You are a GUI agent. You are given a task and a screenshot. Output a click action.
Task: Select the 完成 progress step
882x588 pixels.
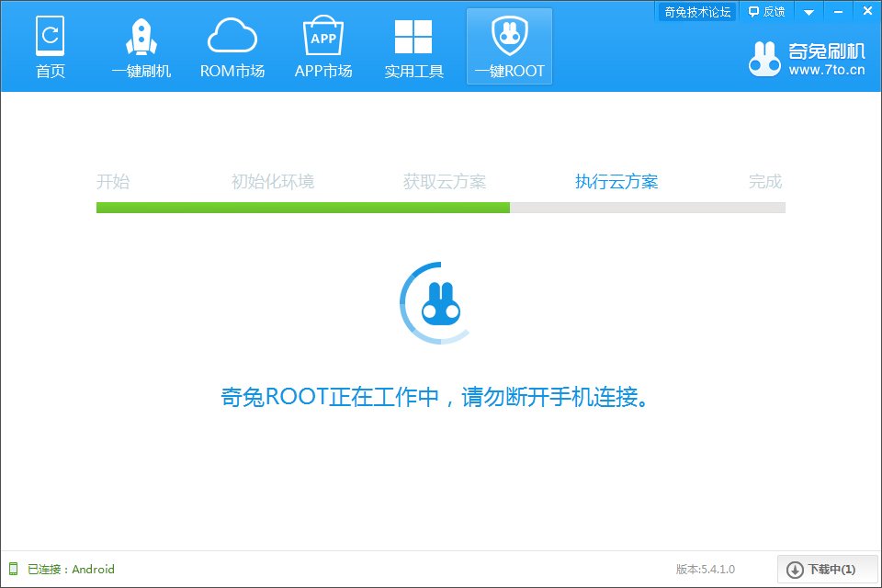(x=765, y=181)
